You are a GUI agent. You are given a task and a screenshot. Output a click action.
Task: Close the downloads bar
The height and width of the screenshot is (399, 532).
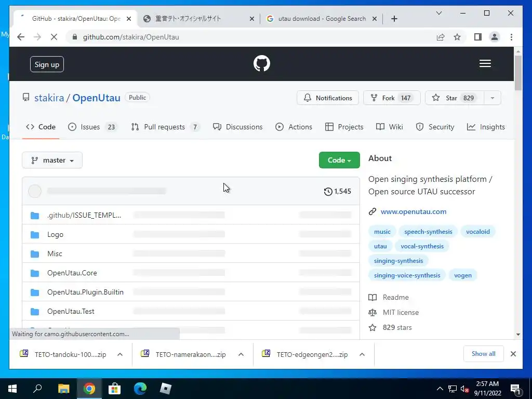[x=513, y=354]
